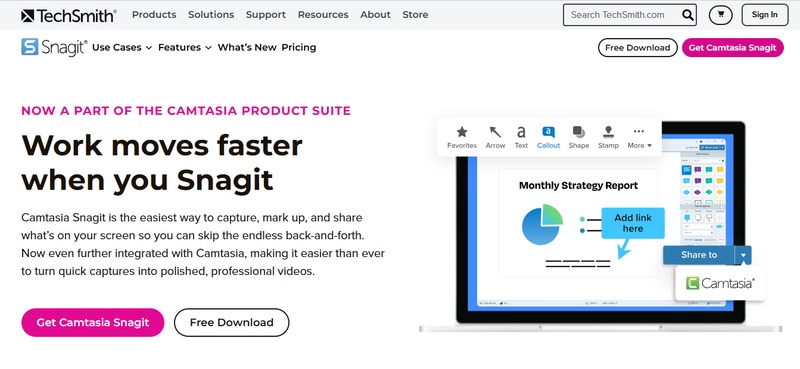Click the Sign In button
This screenshot has width=800, height=369.
(x=764, y=15)
